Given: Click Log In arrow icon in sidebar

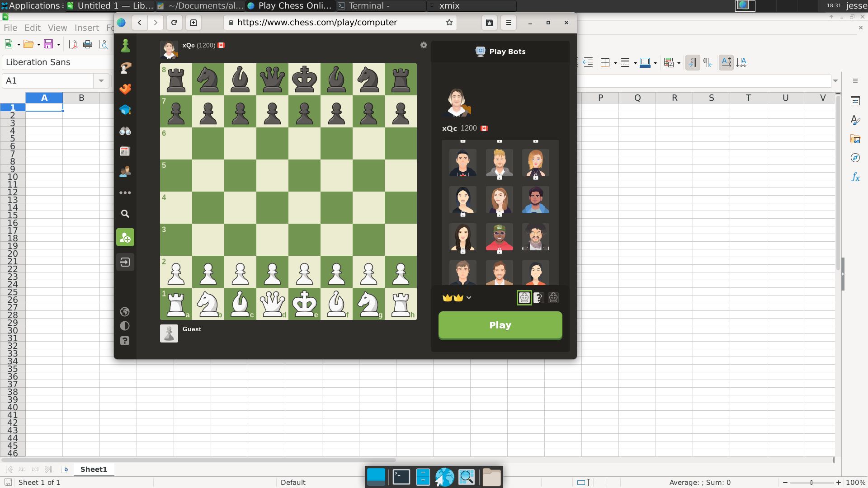Looking at the screenshot, I should click(x=125, y=262).
